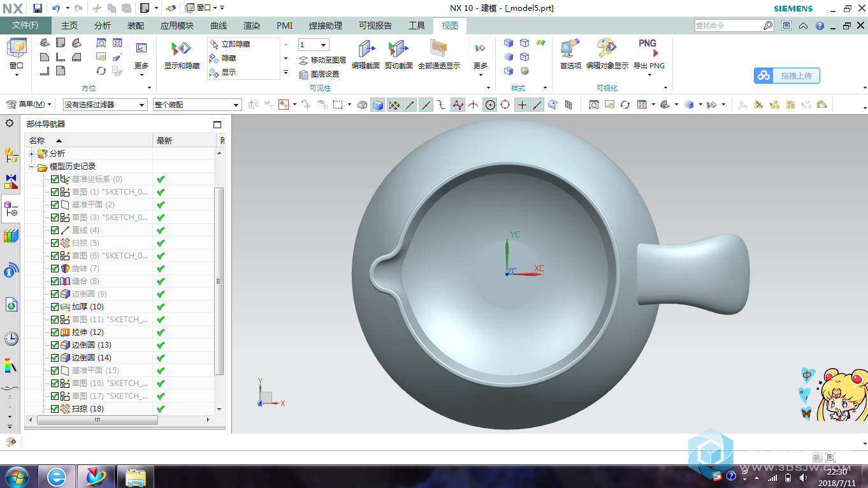Open the Part Navigator sidebar tab icon
Image resolution: width=868 pixels, height=488 pixels.
(11, 209)
